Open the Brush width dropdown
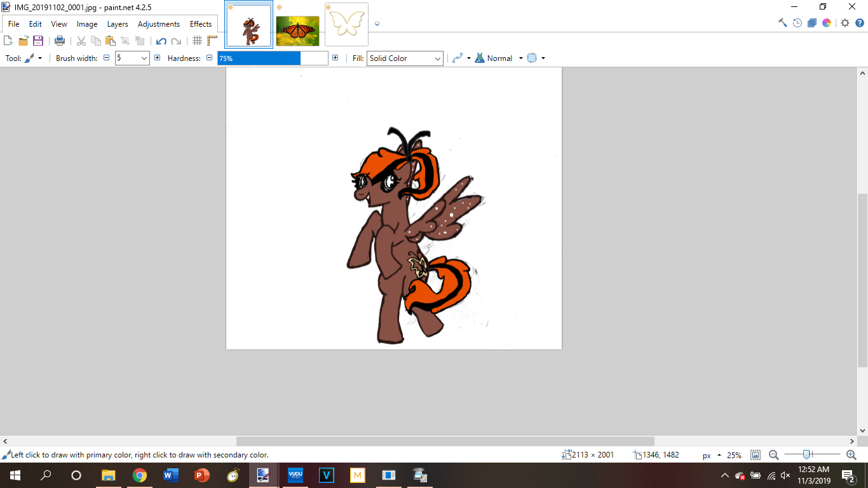This screenshot has width=868, height=488. [144, 58]
